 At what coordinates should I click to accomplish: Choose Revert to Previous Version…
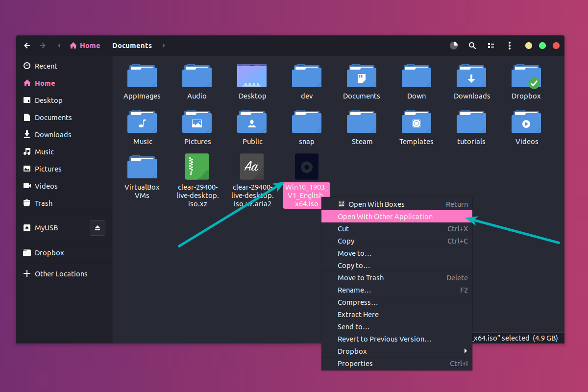(396, 339)
